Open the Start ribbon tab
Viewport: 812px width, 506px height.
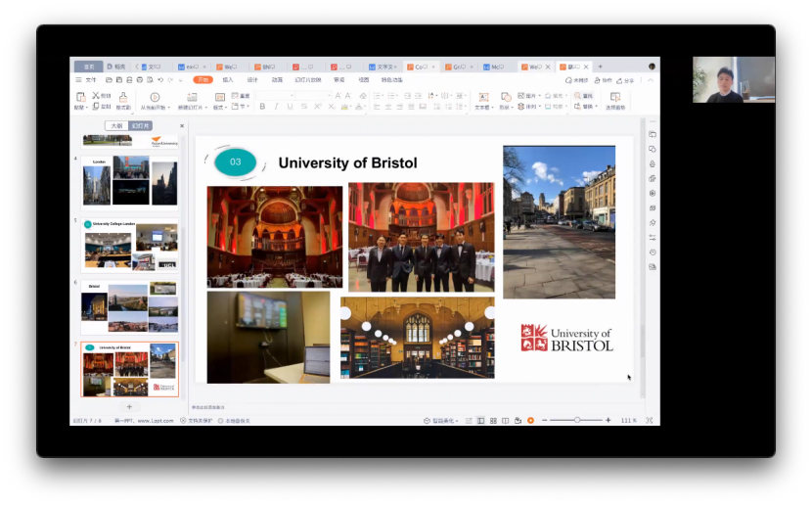pos(203,79)
